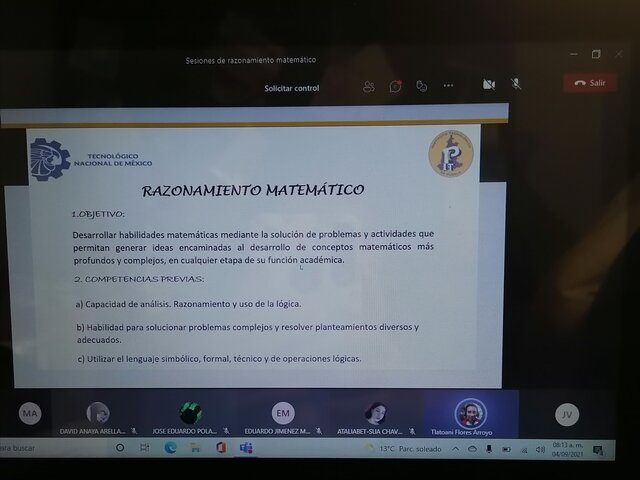Select the JV participant avatar

tap(567, 415)
